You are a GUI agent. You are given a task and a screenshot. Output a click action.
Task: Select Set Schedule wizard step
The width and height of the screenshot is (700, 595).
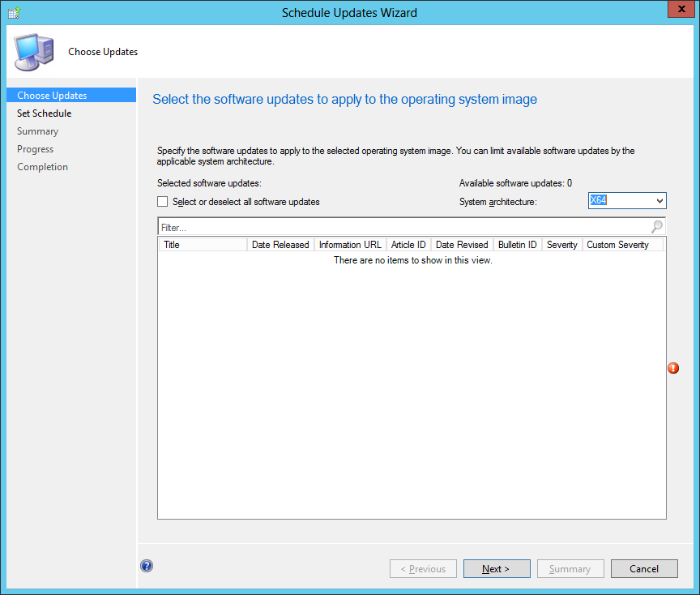45,113
